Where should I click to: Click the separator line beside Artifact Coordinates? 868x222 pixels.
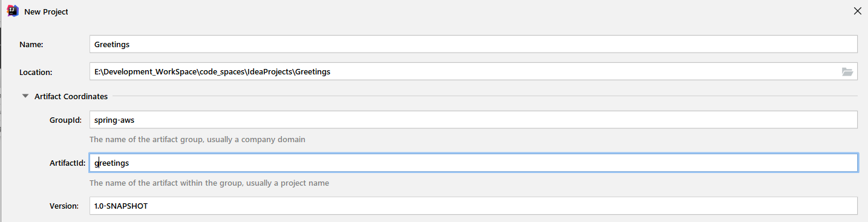[485, 96]
